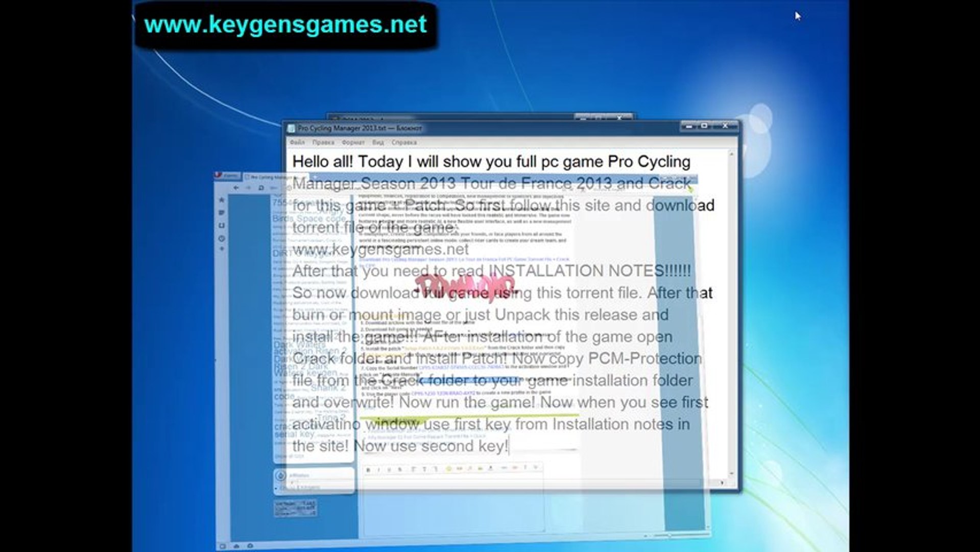
Task: Toggle the panel icon in browser status bar
Action: [223, 546]
